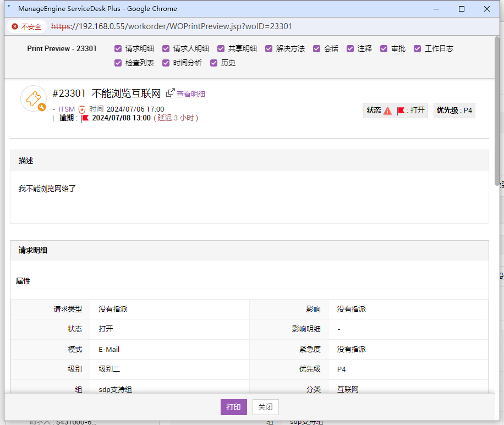Image resolution: width=504 pixels, height=425 pixels.
Task: Disable the 工作日志 checkbox
Action: (417, 48)
